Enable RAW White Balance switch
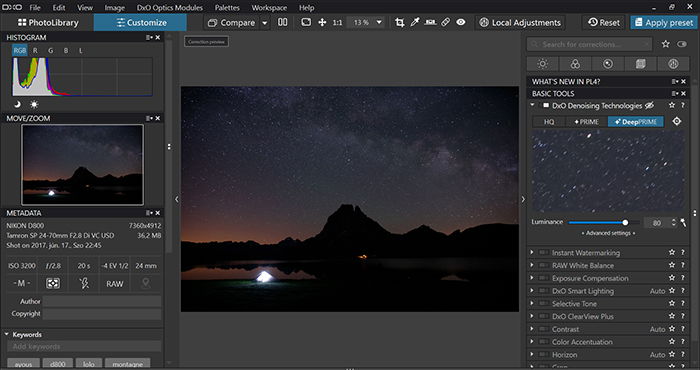This screenshot has width=700, height=370. tap(543, 265)
